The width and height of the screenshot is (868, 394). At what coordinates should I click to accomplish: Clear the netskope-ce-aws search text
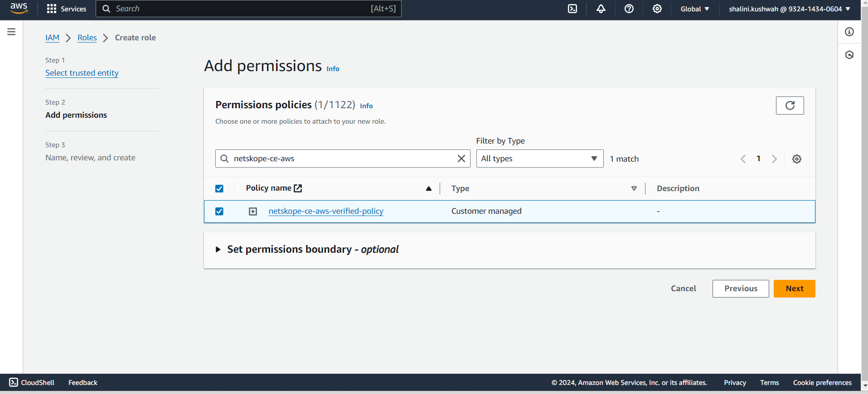tap(461, 159)
